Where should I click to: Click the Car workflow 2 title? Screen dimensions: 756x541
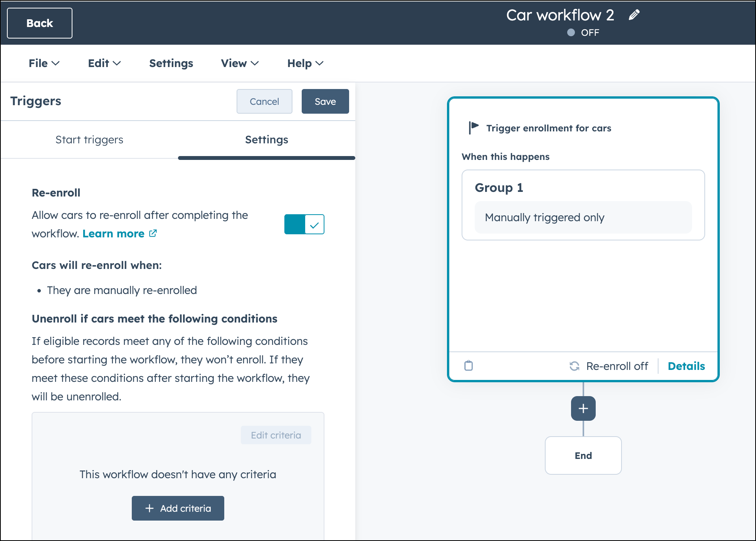pyautogui.click(x=560, y=15)
